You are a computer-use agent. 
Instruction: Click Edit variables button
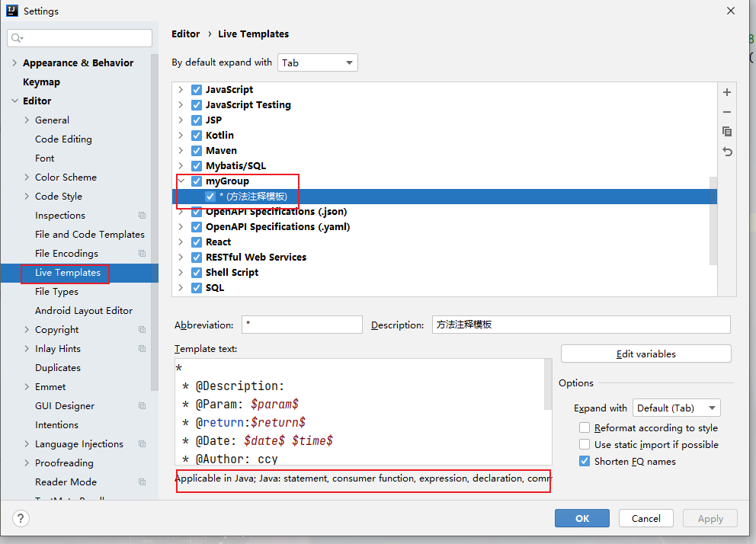tap(646, 354)
